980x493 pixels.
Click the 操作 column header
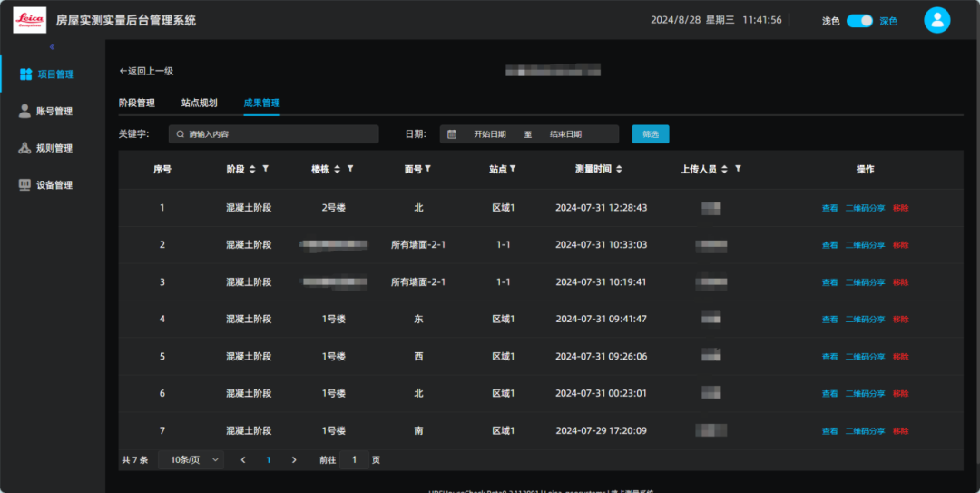pyautogui.click(x=865, y=170)
